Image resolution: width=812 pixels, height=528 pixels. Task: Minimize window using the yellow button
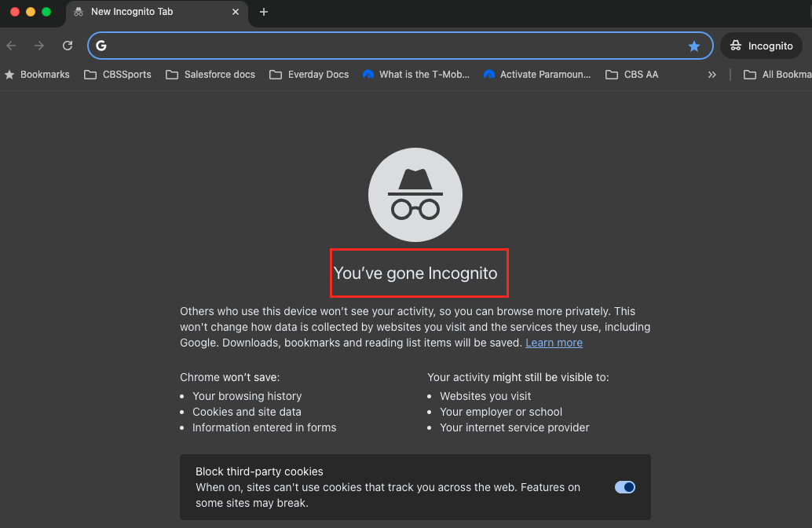[31, 12]
